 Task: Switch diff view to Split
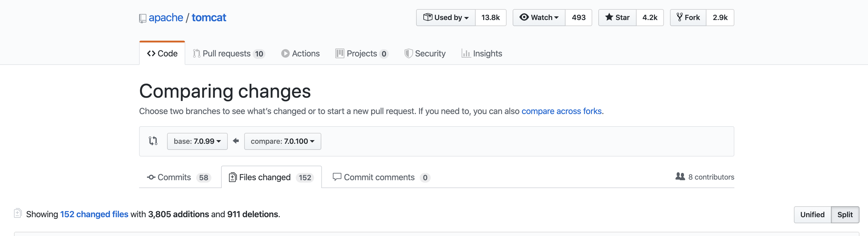point(845,214)
